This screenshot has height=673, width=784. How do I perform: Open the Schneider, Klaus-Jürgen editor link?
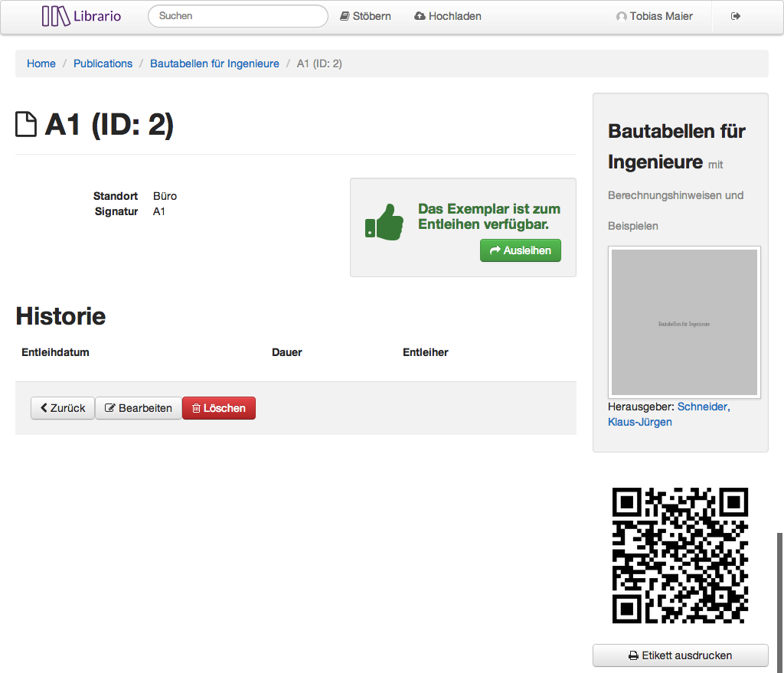703,407
